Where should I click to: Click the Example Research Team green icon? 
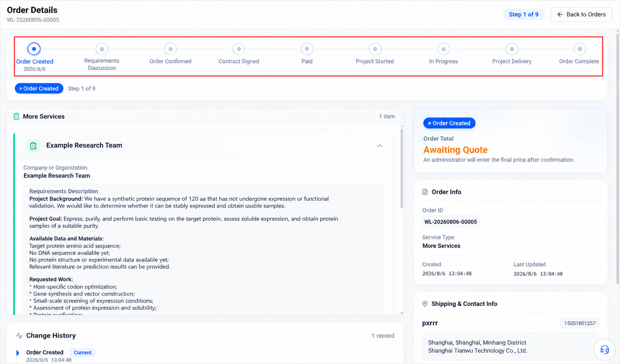coord(33,145)
